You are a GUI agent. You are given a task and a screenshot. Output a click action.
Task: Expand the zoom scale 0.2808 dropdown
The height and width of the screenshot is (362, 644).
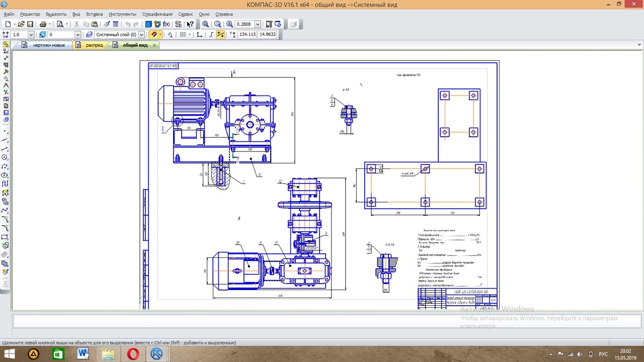click(x=258, y=24)
